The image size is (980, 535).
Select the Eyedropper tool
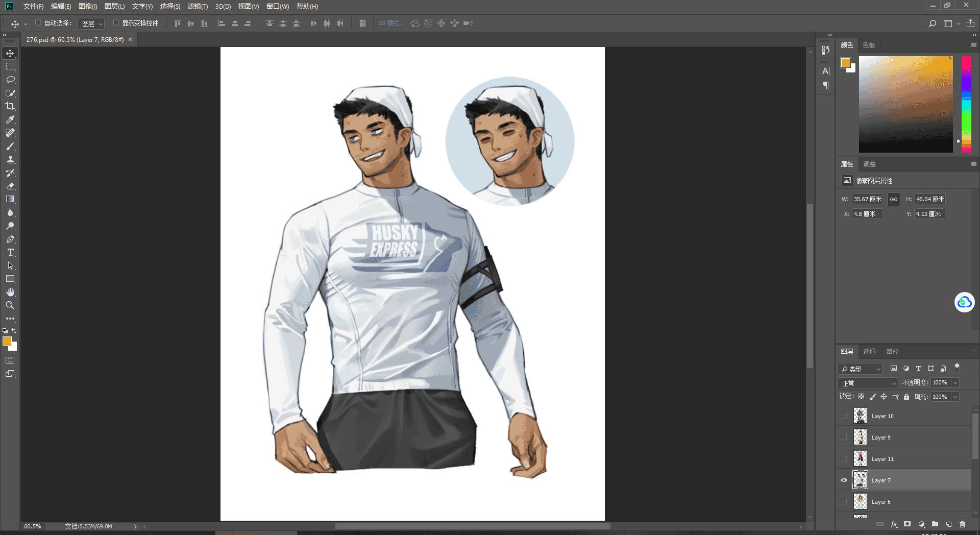tap(10, 119)
